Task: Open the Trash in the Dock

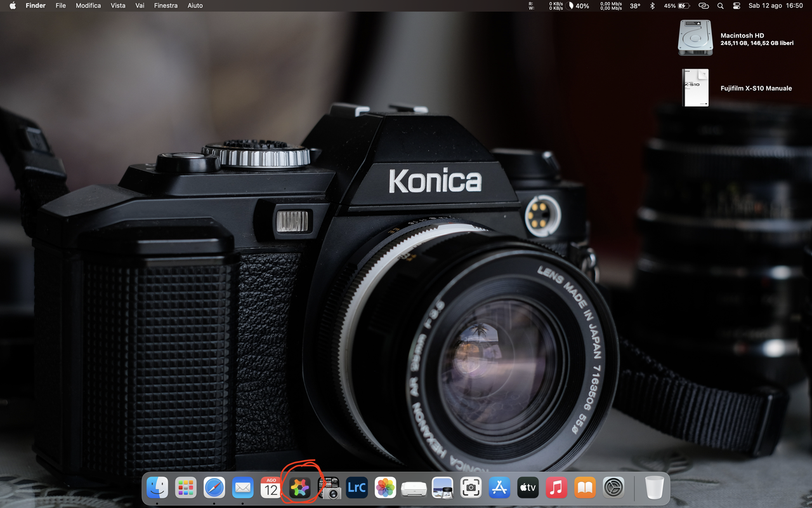Action: 654,488
